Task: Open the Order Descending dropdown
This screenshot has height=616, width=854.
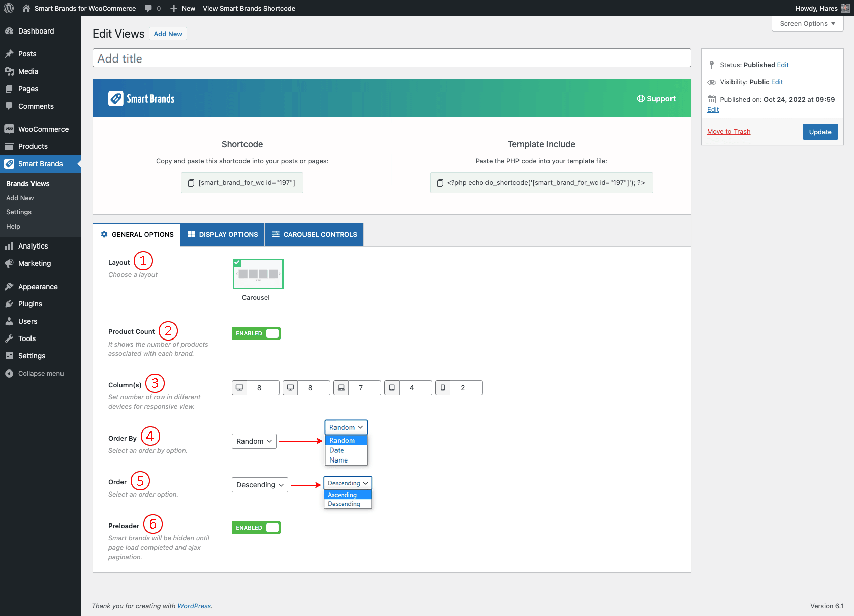Action: click(260, 485)
